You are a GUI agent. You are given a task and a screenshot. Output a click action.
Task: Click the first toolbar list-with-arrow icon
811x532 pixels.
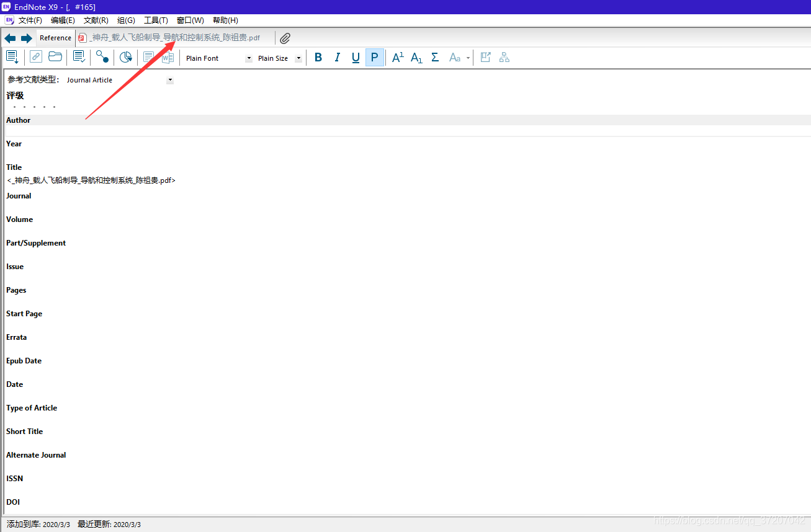tap(12, 58)
